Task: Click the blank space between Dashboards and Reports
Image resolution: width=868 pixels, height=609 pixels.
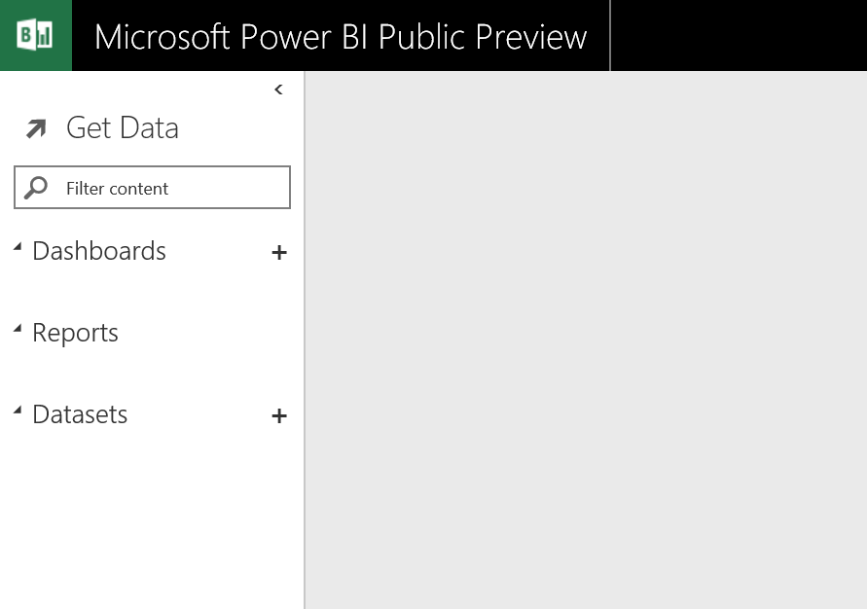Action: pos(152,292)
